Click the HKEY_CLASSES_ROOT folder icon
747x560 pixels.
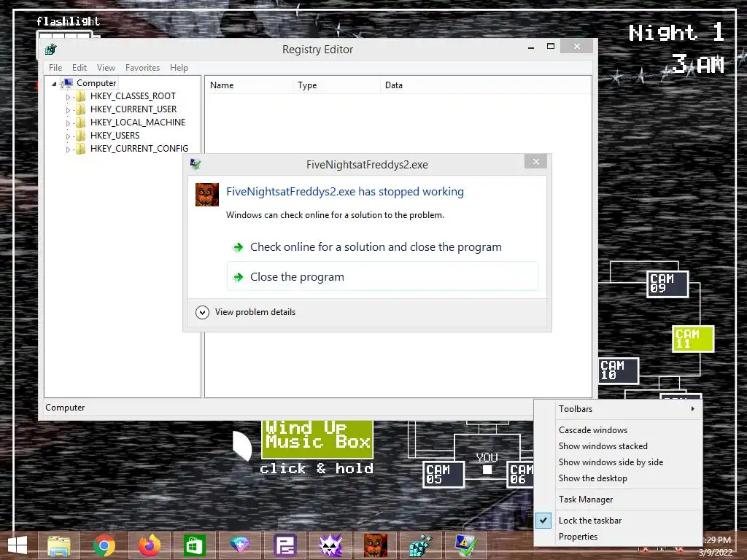tap(80, 96)
